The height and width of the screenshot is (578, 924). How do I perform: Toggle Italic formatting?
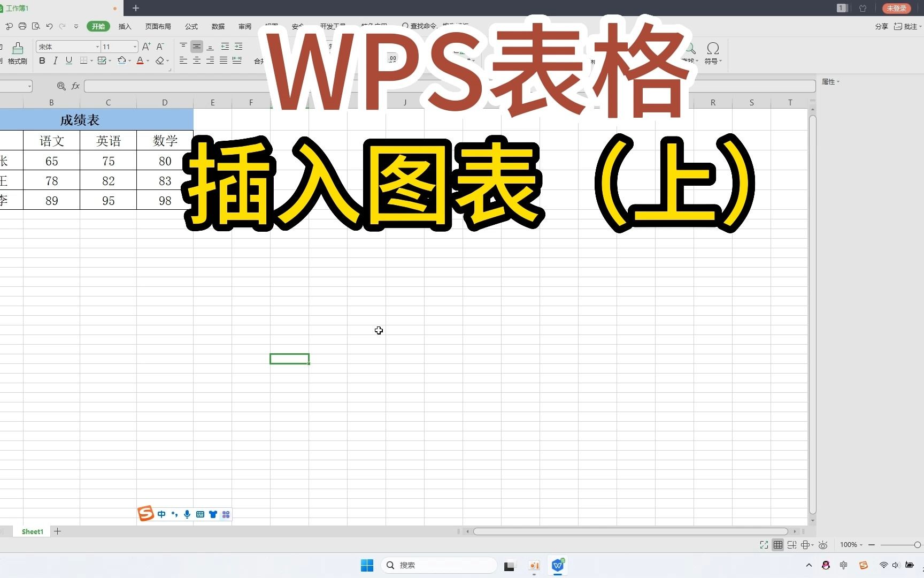pyautogui.click(x=55, y=60)
